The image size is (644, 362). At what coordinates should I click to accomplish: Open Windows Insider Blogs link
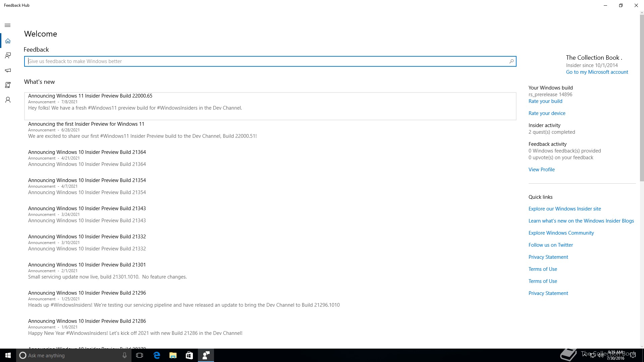pyautogui.click(x=581, y=221)
